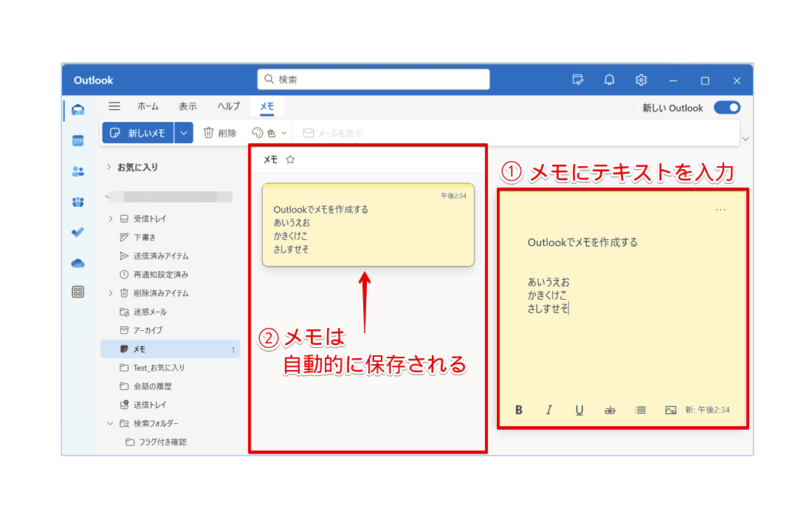Viewport: 812px width, 517px height.
Task: Select the メモ folder in tree
Action: [170, 349]
